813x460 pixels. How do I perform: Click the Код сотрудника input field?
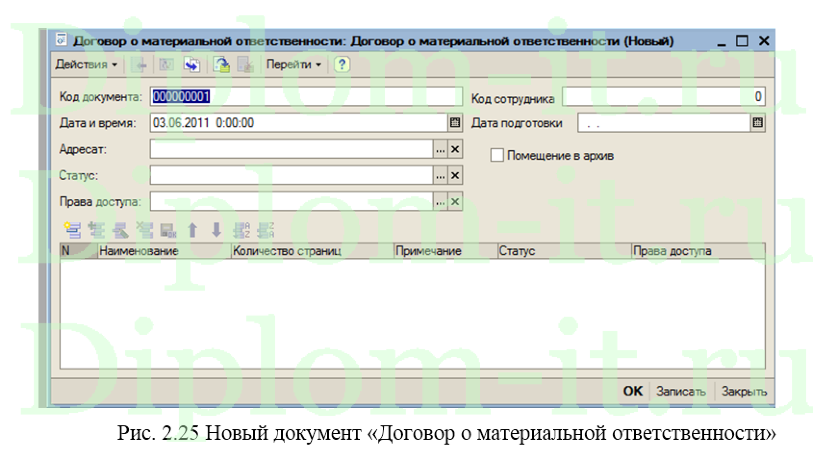(664, 96)
